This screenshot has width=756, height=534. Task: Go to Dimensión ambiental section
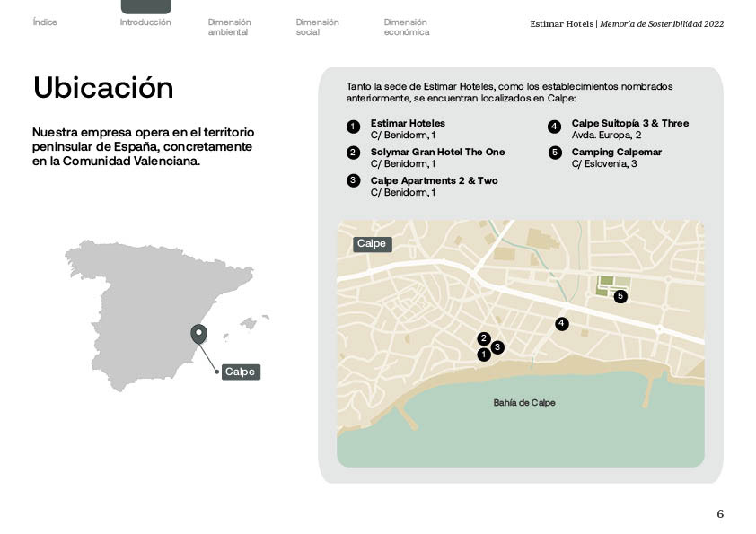(230, 27)
